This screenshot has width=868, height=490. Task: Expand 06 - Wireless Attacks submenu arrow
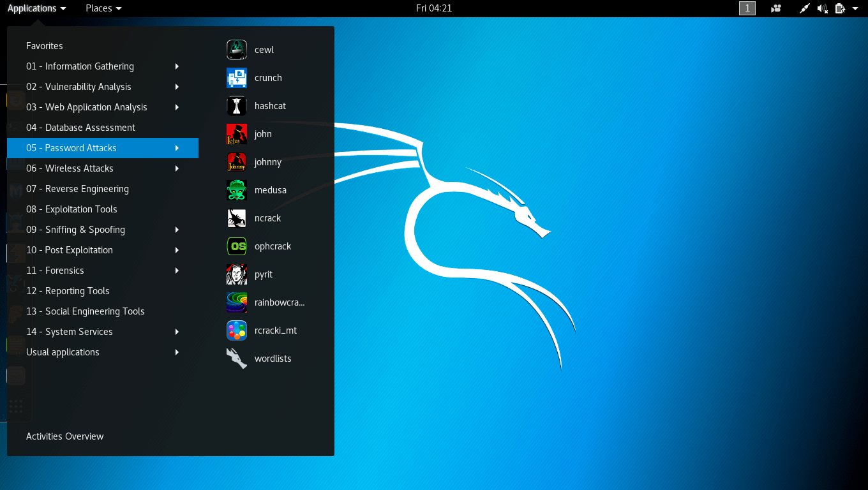(177, 168)
